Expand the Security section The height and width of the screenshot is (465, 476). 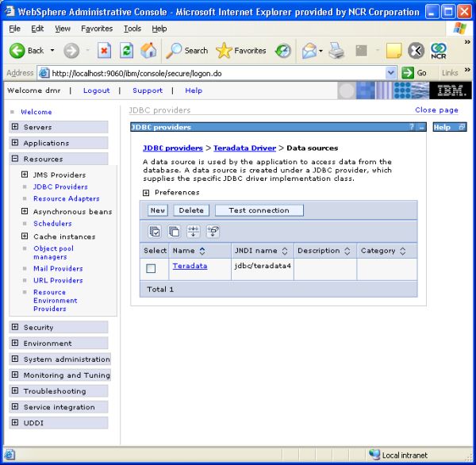click(15, 327)
